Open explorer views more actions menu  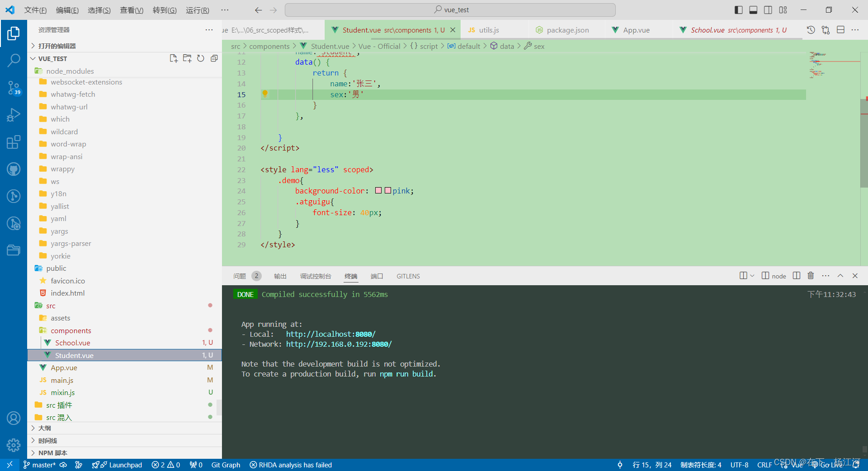[209, 30]
